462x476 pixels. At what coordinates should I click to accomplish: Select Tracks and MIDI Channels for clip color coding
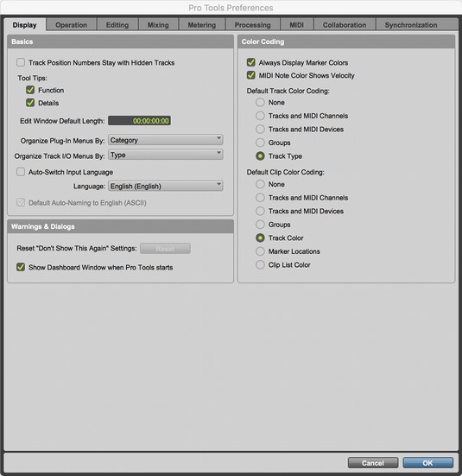tap(260, 198)
